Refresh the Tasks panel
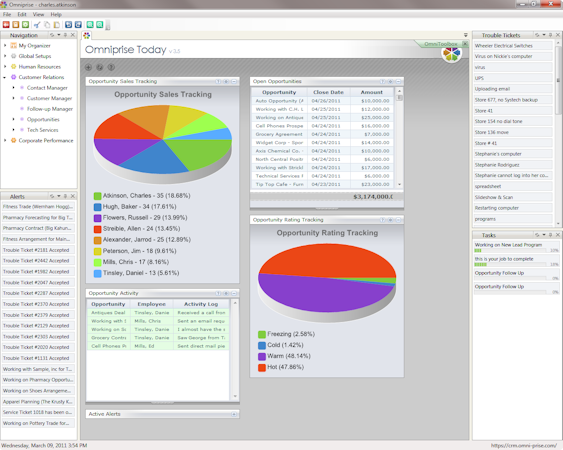 pyautogui.click(x=537, y=235)
